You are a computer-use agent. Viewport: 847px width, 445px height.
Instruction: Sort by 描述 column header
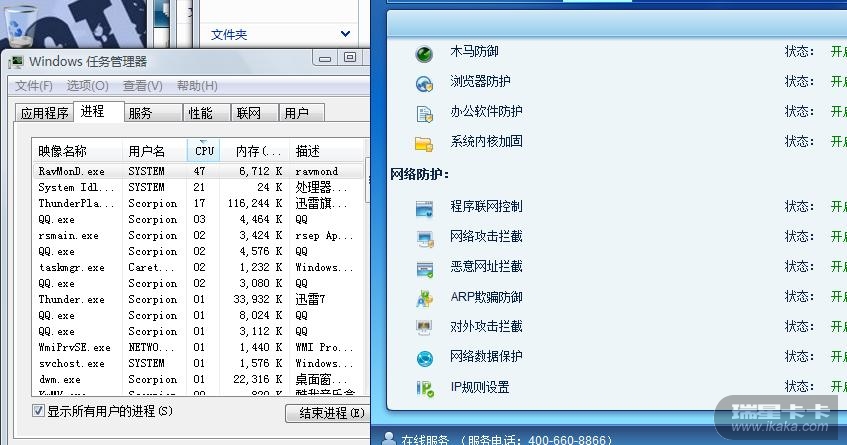tap(328, 151)
